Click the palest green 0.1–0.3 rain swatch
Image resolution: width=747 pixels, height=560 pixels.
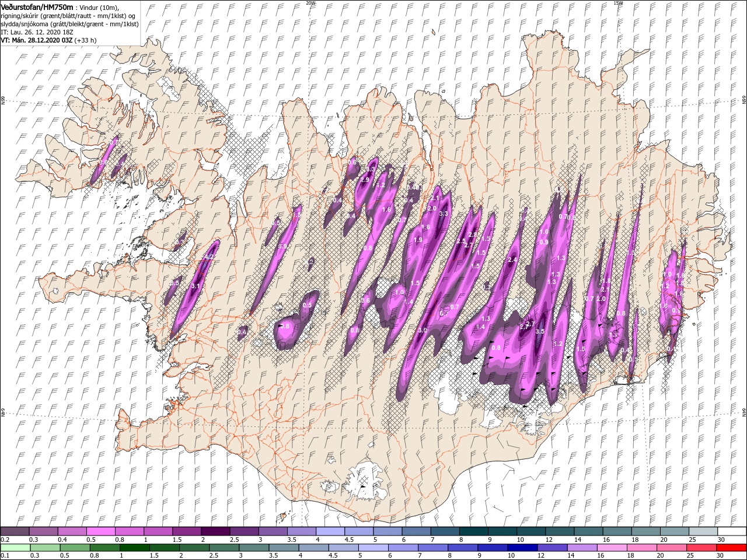15,548
